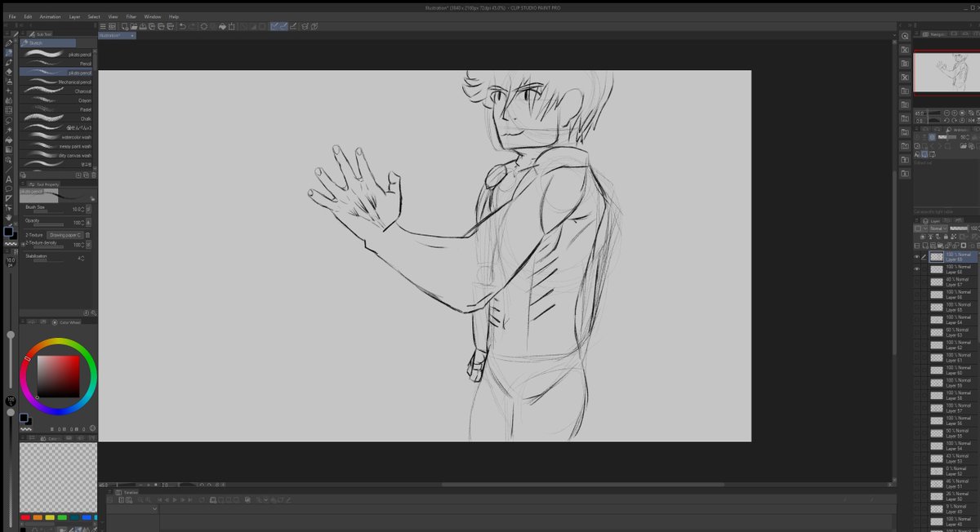Select the Ruler tool

(8, 198)
